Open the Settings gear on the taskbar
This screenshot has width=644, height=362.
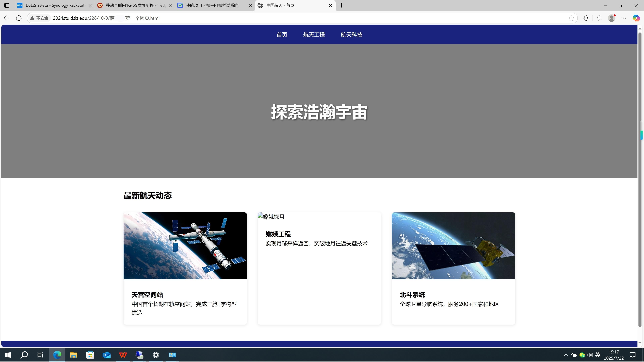click(156, 355)
